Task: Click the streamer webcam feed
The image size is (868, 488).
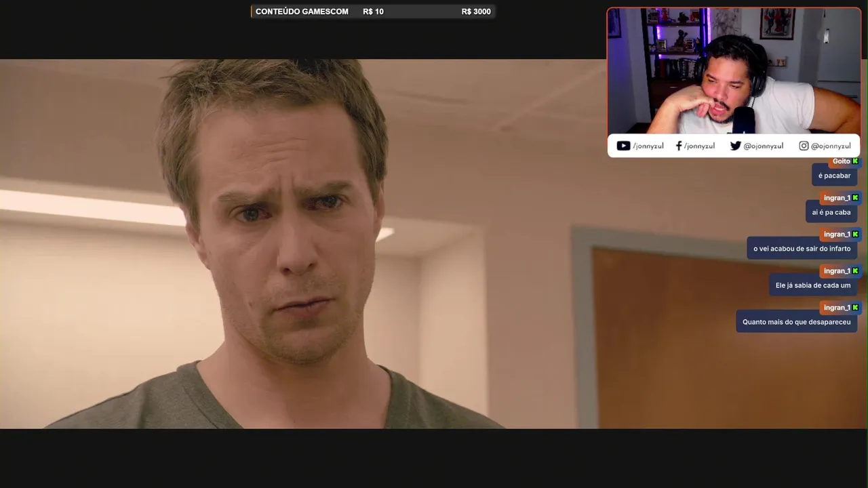Action: 734,71
